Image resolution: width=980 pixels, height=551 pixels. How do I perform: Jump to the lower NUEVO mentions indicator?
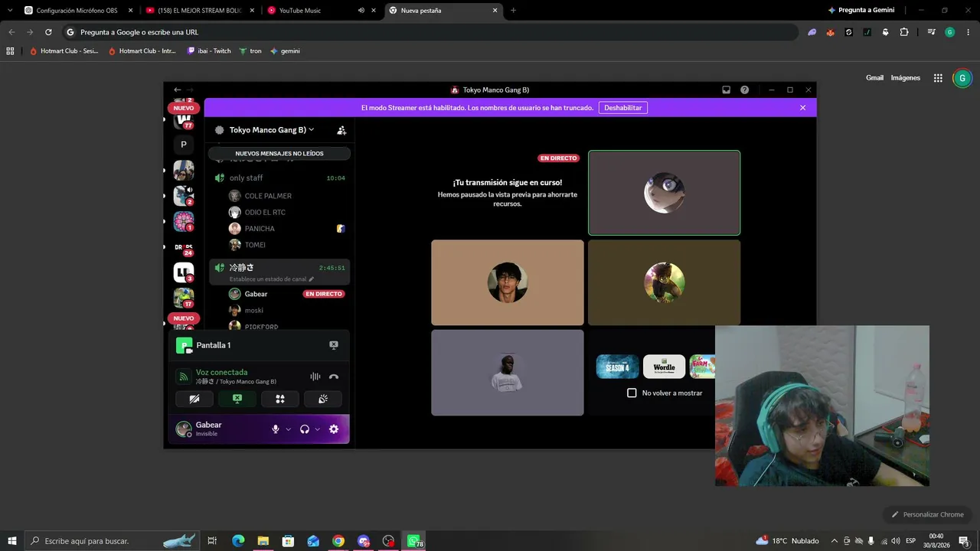[184, 318]
